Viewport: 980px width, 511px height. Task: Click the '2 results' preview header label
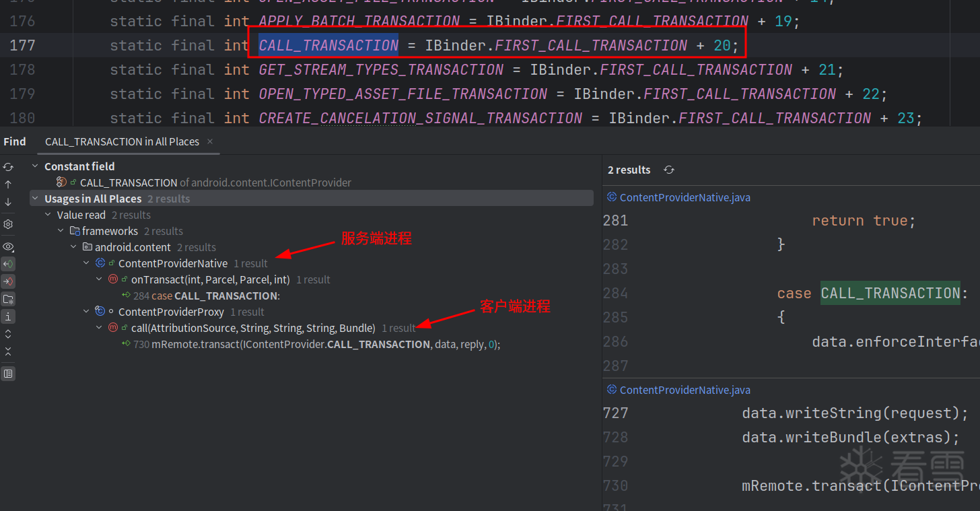[629, 170]
